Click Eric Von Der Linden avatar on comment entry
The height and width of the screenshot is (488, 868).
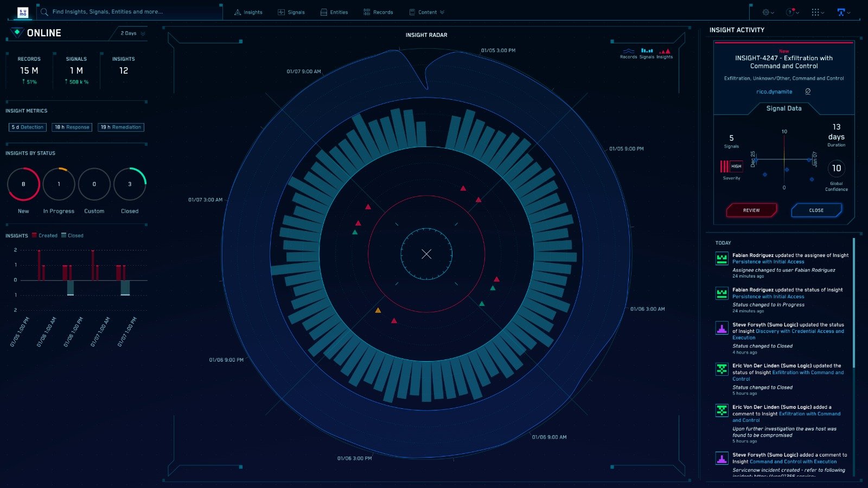click(722, 410)
